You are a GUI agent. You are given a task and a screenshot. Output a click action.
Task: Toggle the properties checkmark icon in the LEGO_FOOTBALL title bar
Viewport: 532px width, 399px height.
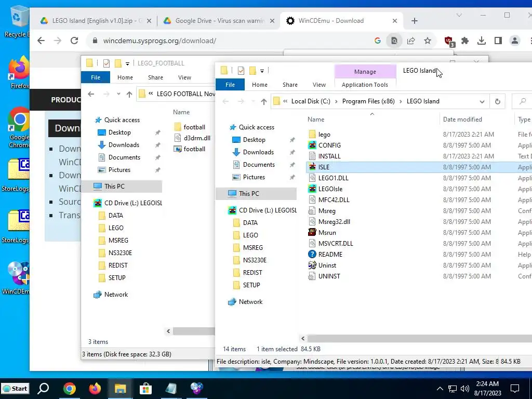coord(106,63)
